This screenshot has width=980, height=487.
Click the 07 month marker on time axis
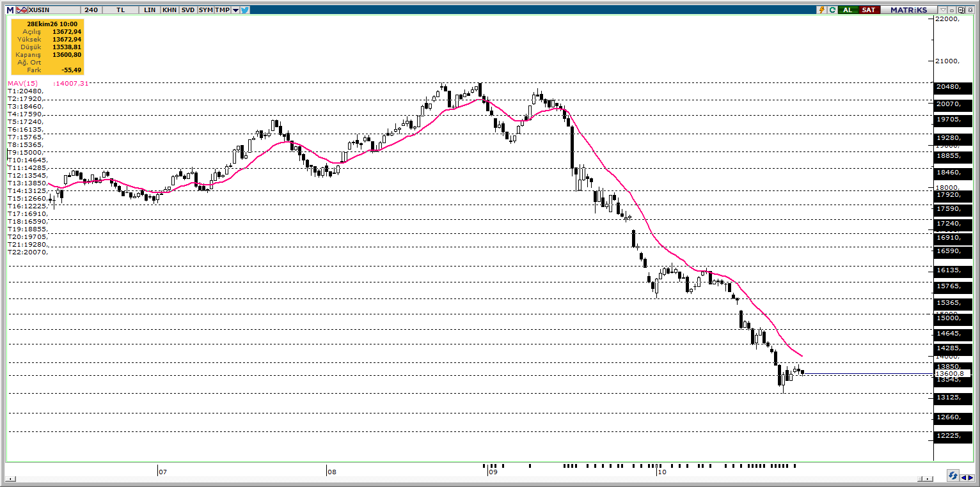pos(162,472)
